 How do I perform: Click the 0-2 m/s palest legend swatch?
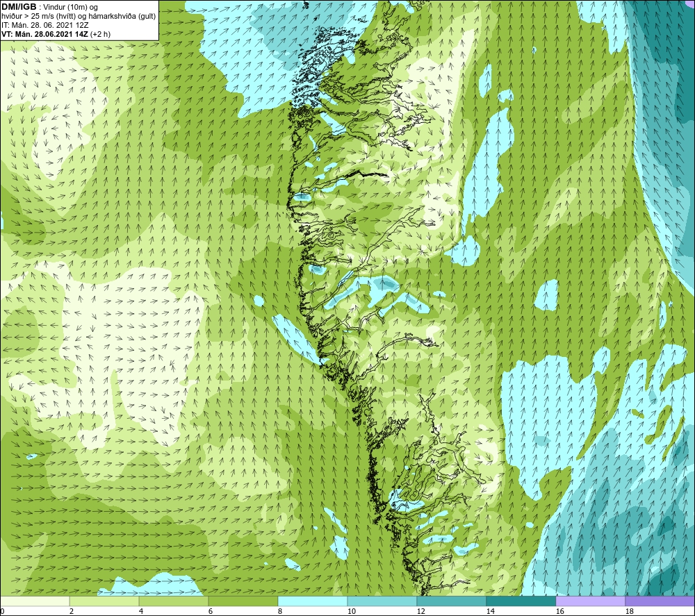(x=35, y=601)
